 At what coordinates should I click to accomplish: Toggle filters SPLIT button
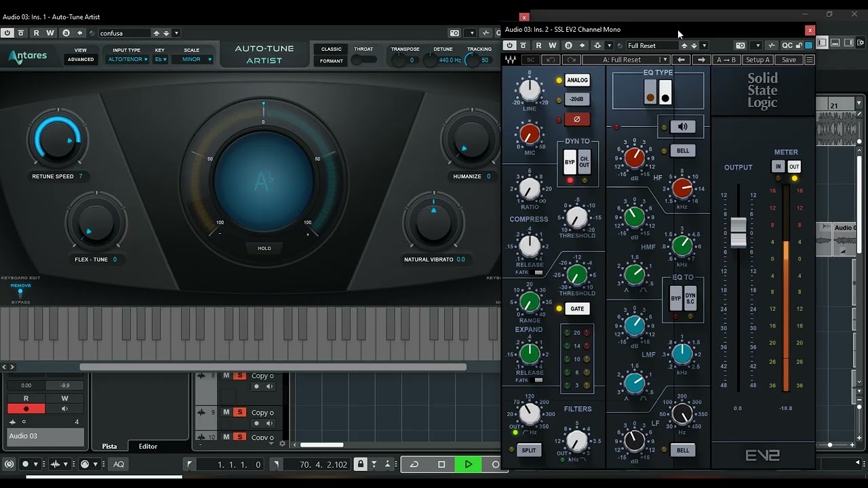click(x=529, y=450)
